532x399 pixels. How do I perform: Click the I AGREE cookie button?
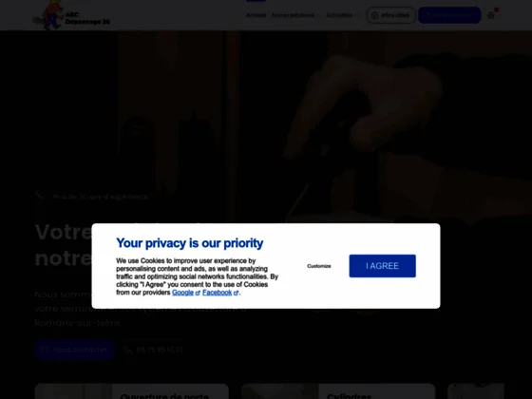click(x=382, y=266)
